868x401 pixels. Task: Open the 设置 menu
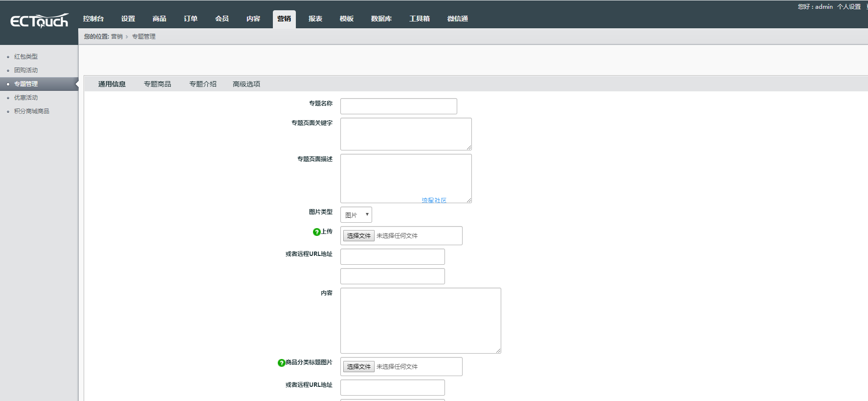click(x=128, y=19)
